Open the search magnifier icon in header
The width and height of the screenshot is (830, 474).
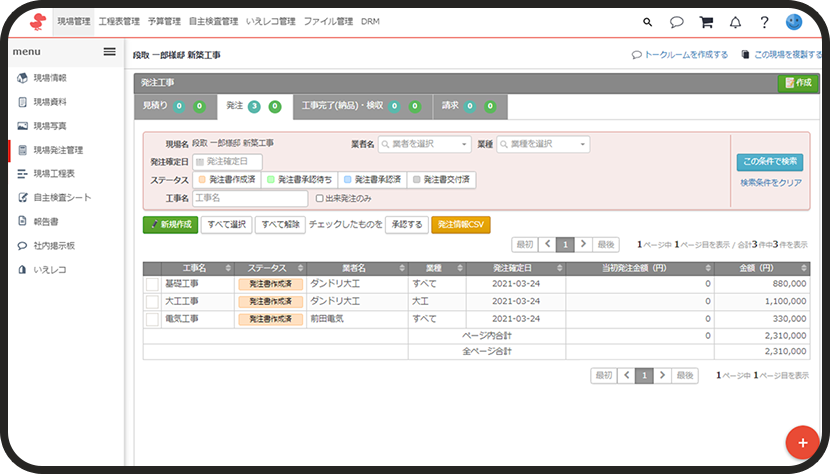tap(647, 22)
